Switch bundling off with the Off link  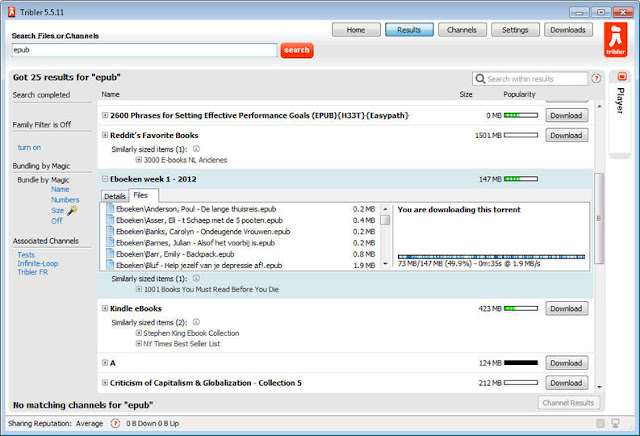57,221
